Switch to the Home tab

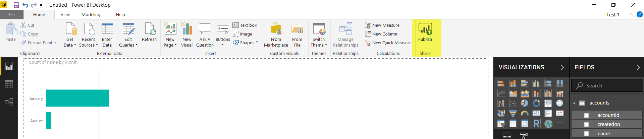(x=39, y=14)
